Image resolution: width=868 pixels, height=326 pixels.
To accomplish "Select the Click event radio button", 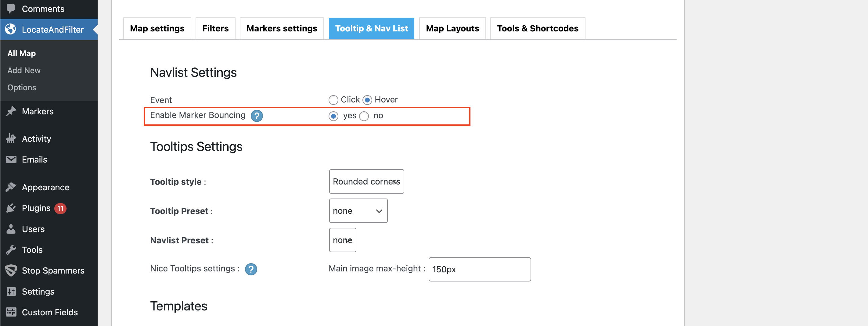I will 333,100.
